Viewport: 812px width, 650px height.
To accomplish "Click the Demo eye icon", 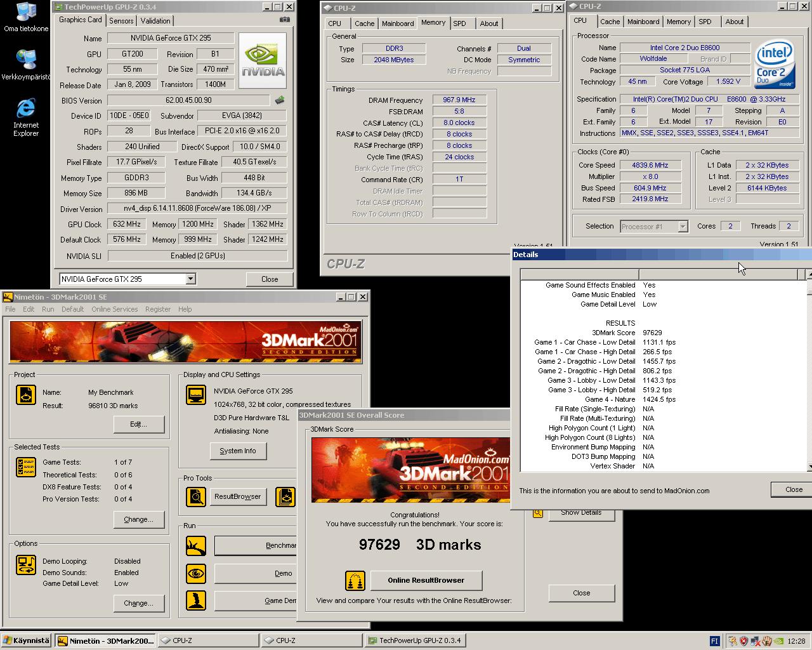I will tap(196, 573).
